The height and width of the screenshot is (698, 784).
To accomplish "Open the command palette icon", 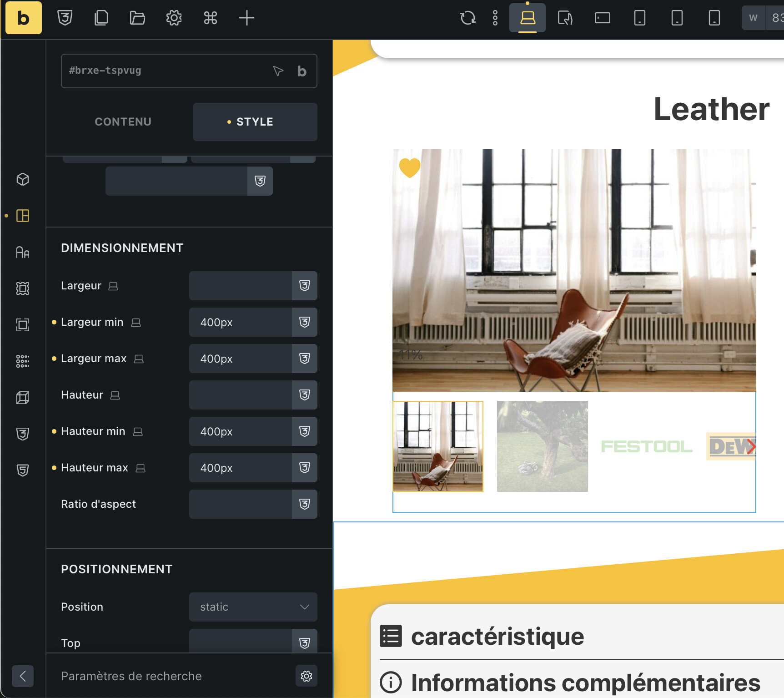I will [x=210, y=18].
